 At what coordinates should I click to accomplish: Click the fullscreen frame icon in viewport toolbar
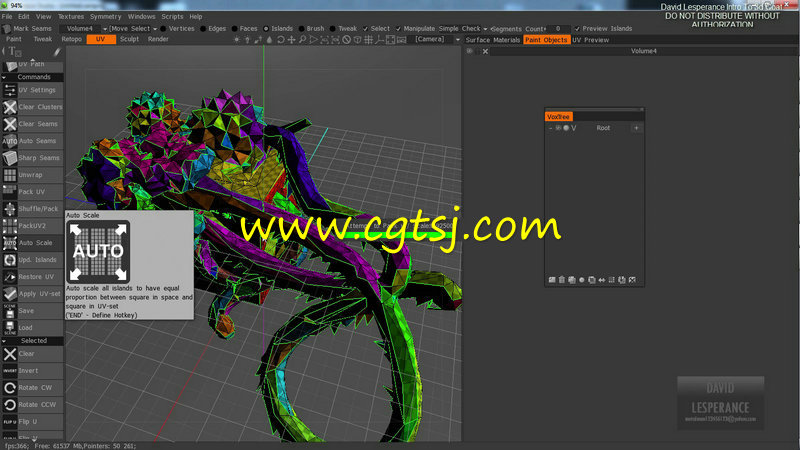[390, 39]
